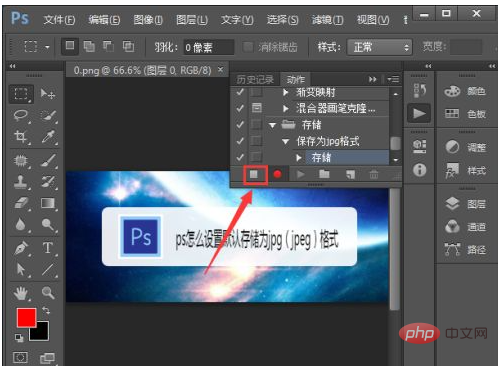Screen dimensions: 498x366
Task: Expand the 渐变映射 action
Action: (286, 92)
